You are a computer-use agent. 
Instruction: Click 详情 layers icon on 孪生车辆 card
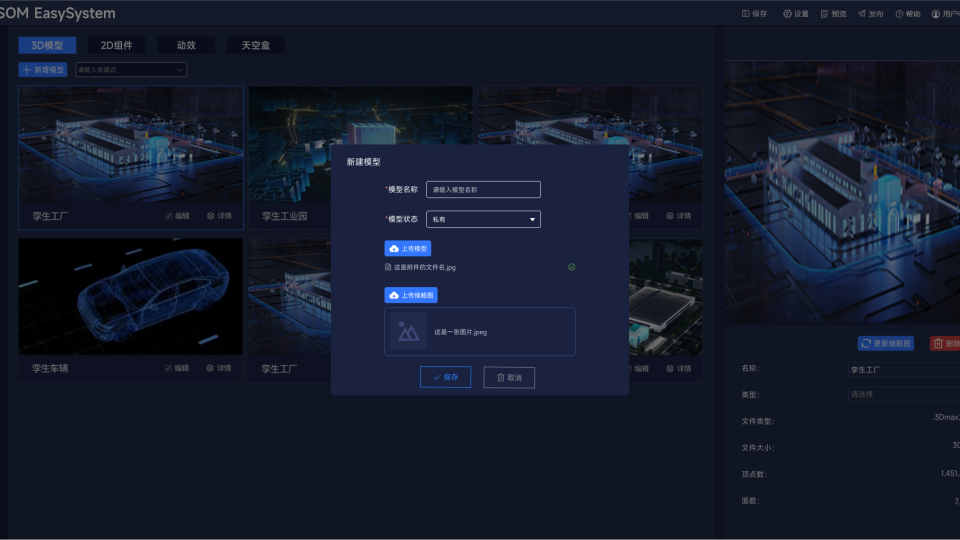(x=210, y=368)
